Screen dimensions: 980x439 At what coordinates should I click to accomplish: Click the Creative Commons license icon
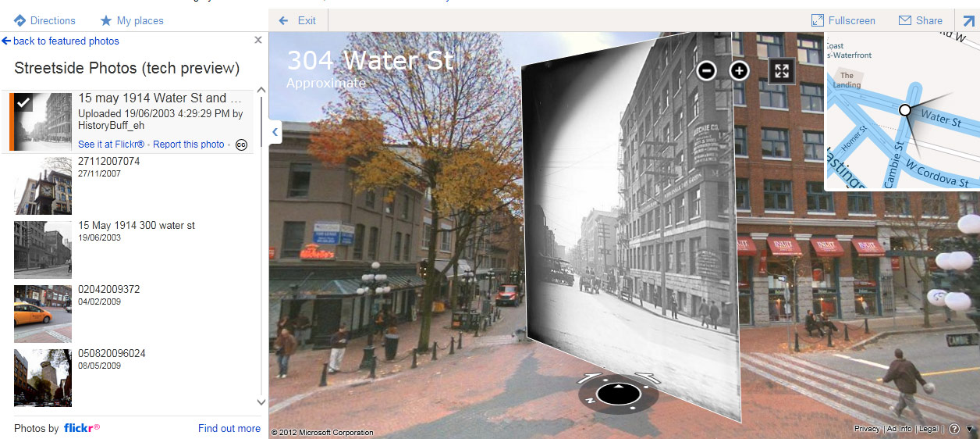tap(241, 145)
